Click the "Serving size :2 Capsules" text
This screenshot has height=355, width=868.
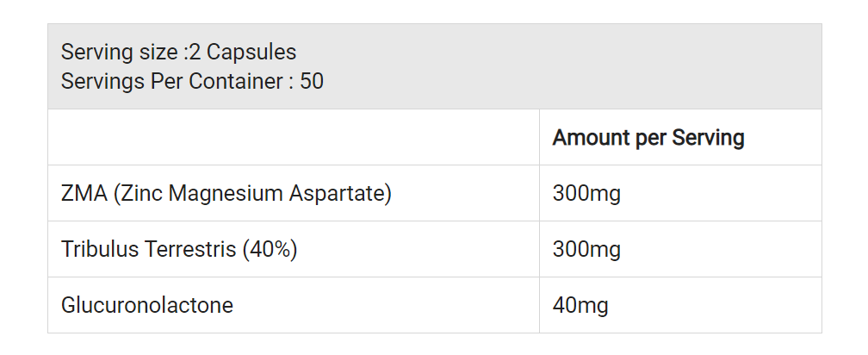pyautogui.click(x=178, y=52)
